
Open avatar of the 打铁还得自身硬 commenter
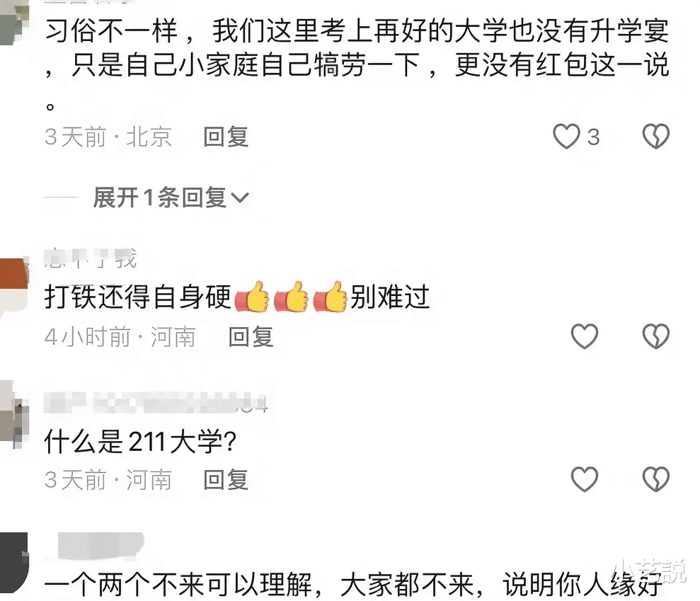(x=13, y=287)
